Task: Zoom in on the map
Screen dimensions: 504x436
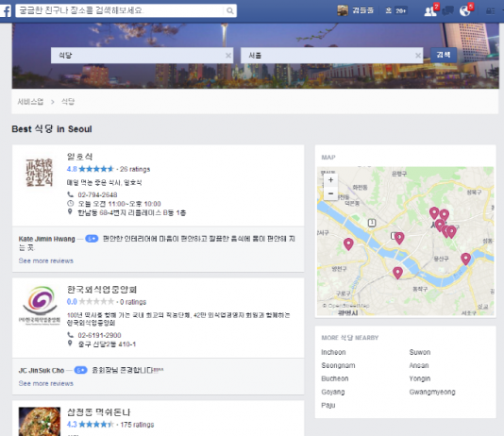Action: point(330,180)
